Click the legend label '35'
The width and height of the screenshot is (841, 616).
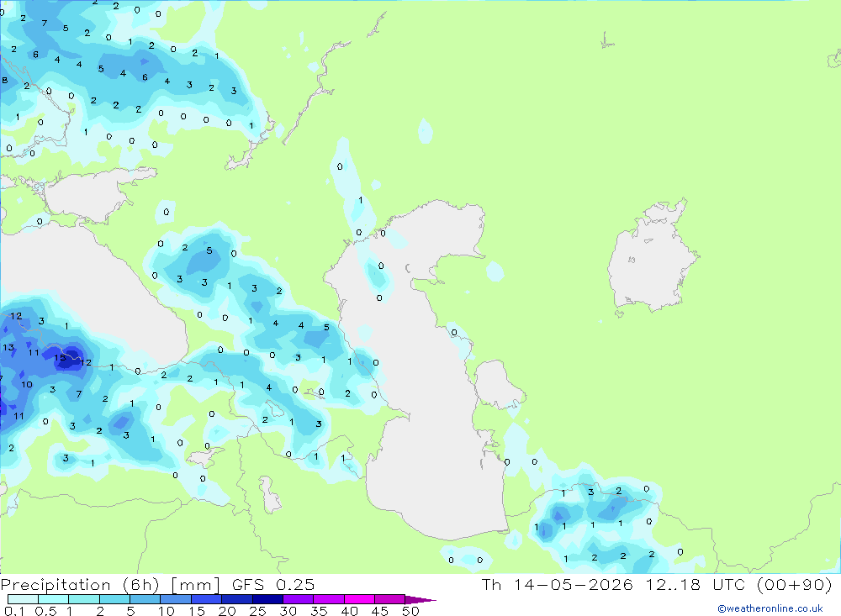319,611
